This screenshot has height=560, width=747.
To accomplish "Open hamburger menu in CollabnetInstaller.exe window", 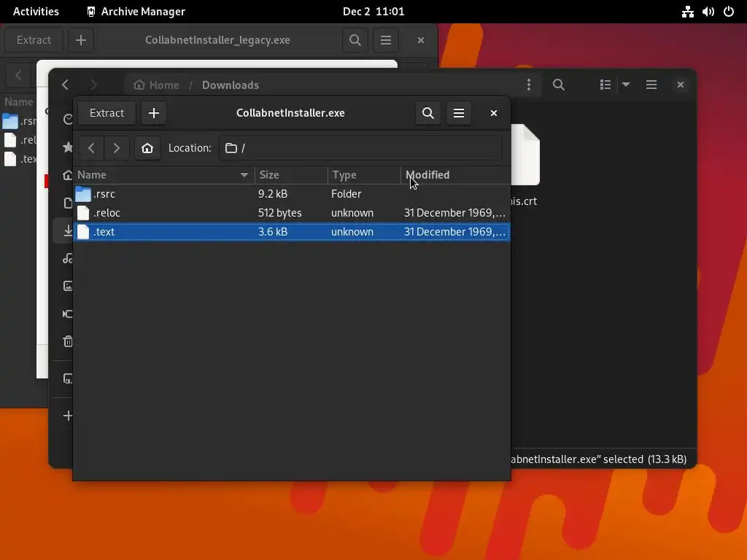I will (x=459, y=113).
